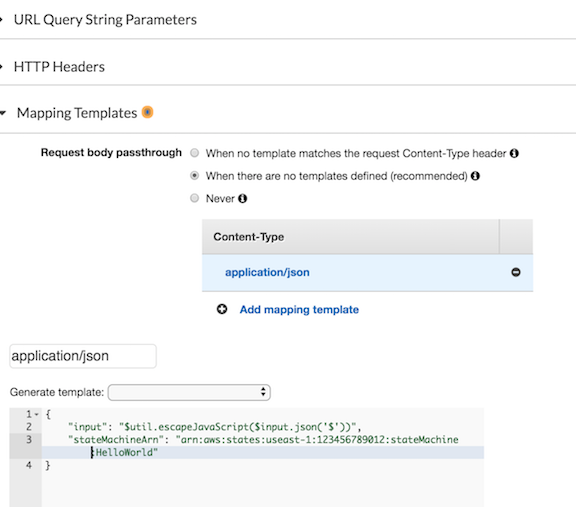Select 'When there are no templates defined' radio
576x507 pixels.
[194, 176]
